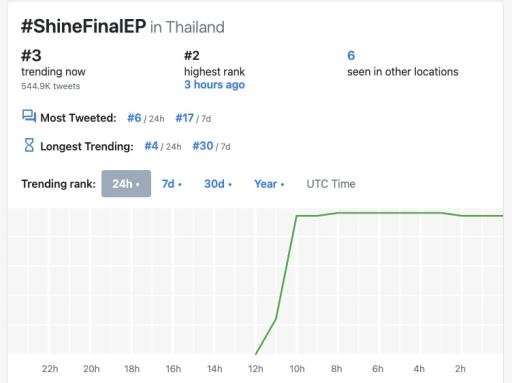Click the 2h label on chart axis
The image size is (512, 383).
click(460, 369)
